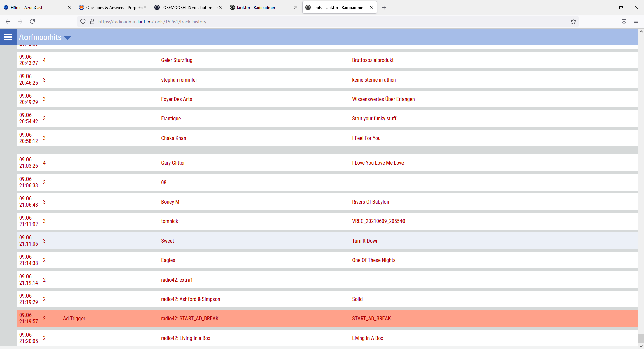Click title I Love You Love Me Love

pos(378,163)
